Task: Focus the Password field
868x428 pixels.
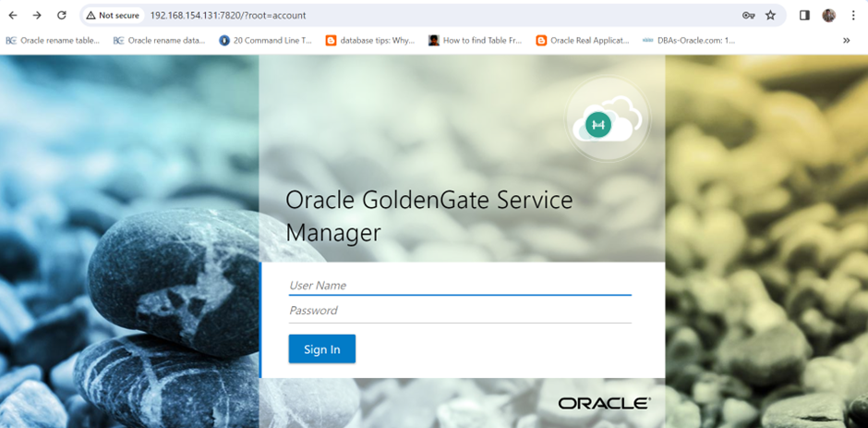Action: click(459, 311)
